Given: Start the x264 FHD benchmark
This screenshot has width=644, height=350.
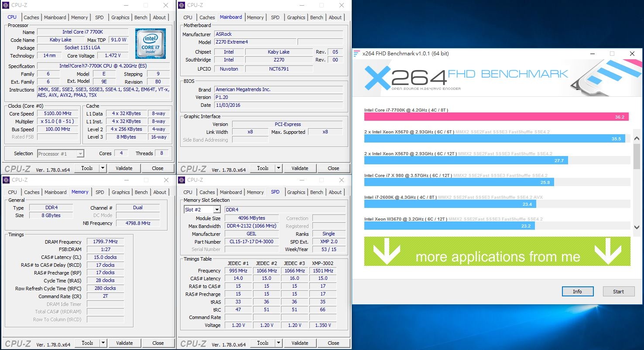Looking at the screenshot, I should pyautogui.click(x=618, y=292).
